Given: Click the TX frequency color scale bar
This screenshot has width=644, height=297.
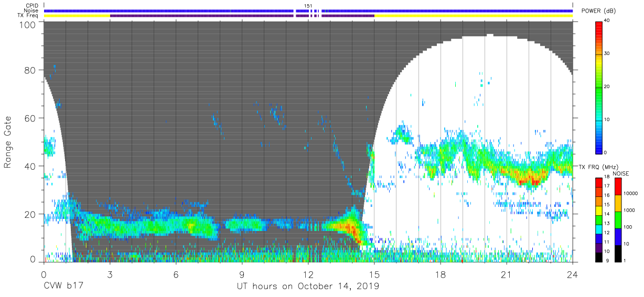Looking at the screenshot, I should click(x=599, y=219).
